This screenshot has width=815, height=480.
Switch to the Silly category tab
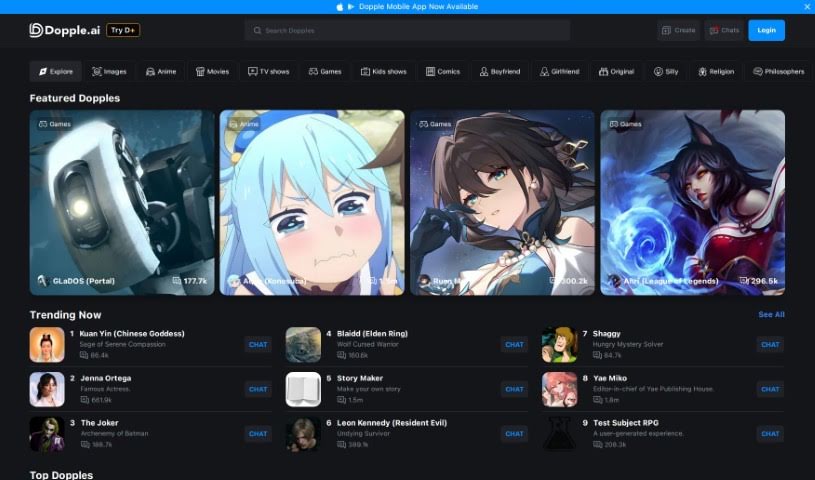(x=666, y=72)
